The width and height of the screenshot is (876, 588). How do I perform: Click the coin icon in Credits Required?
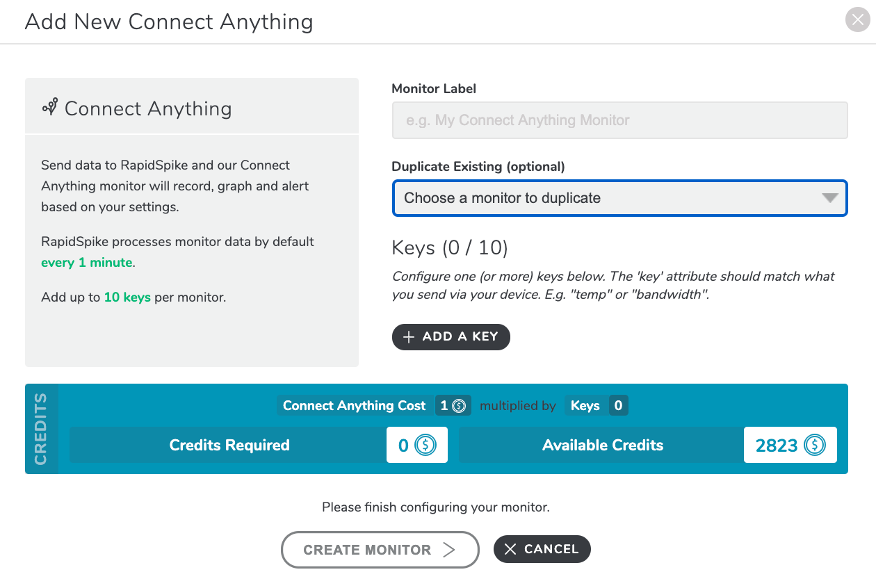[425, 445]
